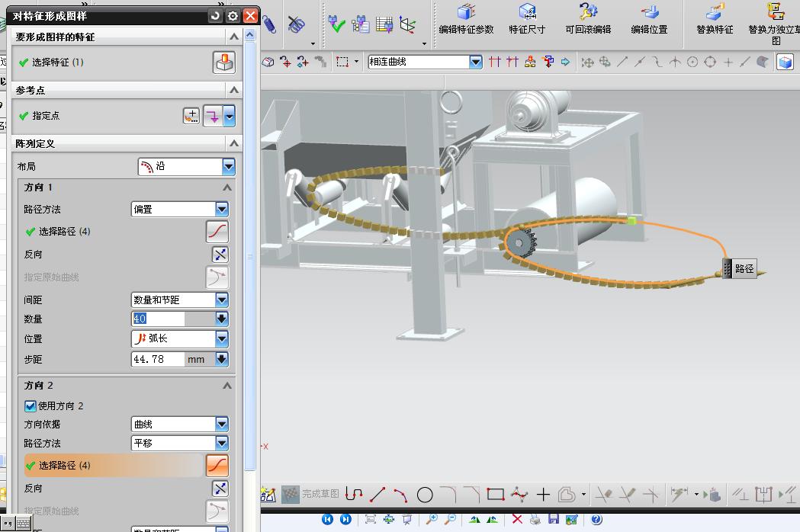Click the printer icon in bottom bar
This screenshot has width=800, height=532.
coord(535,519)
